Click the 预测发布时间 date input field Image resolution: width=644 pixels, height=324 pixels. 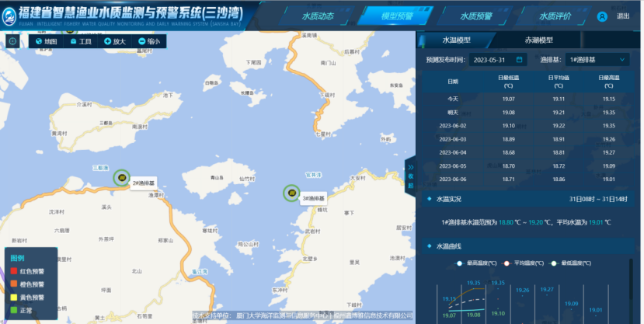(x=496, y=60)
